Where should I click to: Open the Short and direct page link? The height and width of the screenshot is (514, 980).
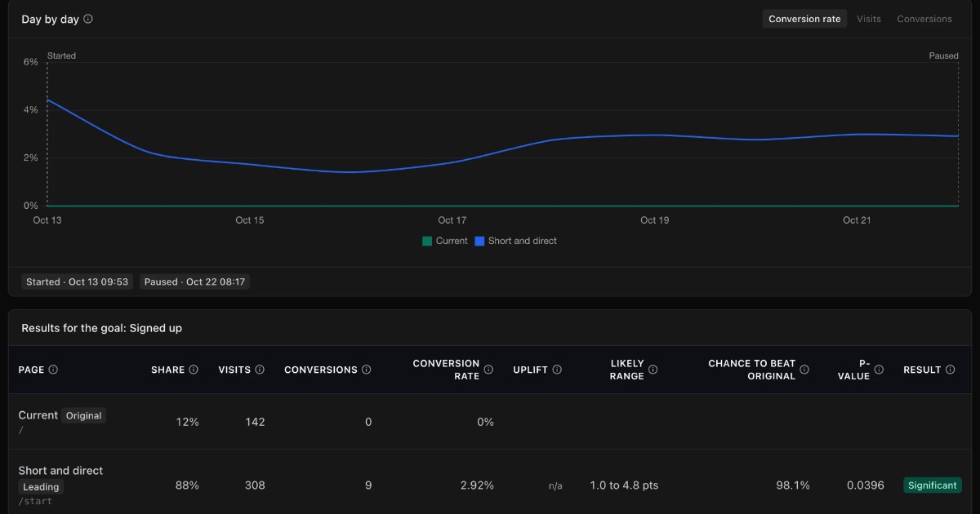click(x=61, y=471)
